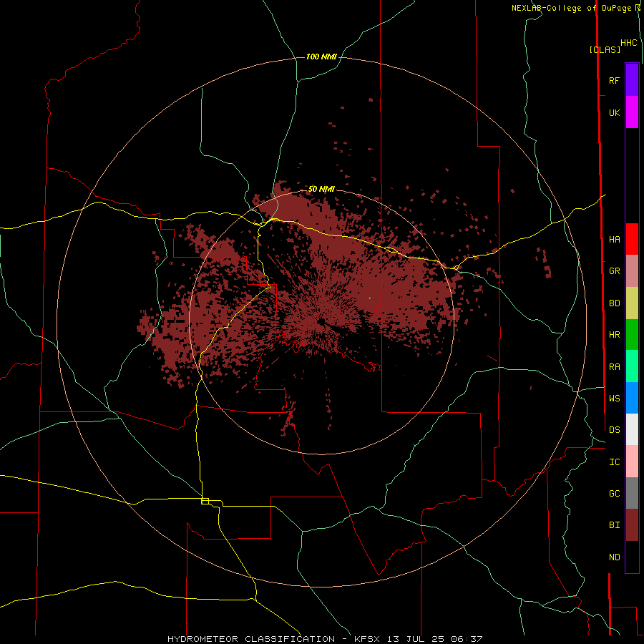Image resolution: width=644 pixels, height=644 pixels.
Task: Click the BD yellow legend swatch
Action: [632, 303]
